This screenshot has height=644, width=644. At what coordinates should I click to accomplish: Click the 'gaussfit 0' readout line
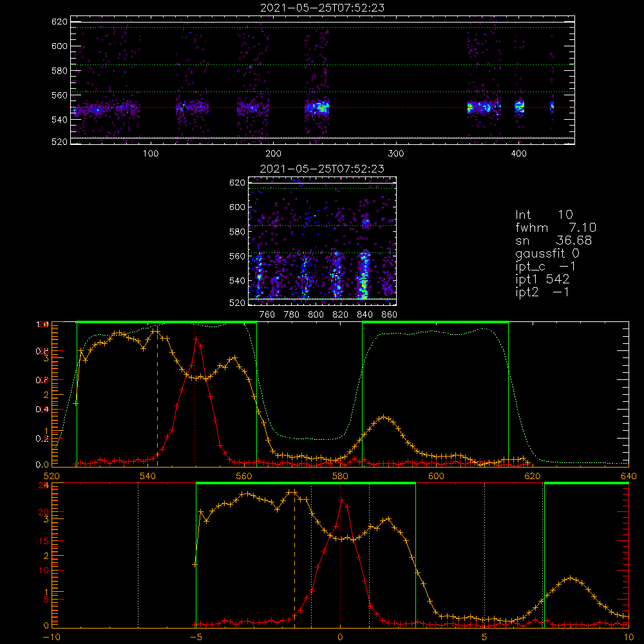(x=547, y=253)
